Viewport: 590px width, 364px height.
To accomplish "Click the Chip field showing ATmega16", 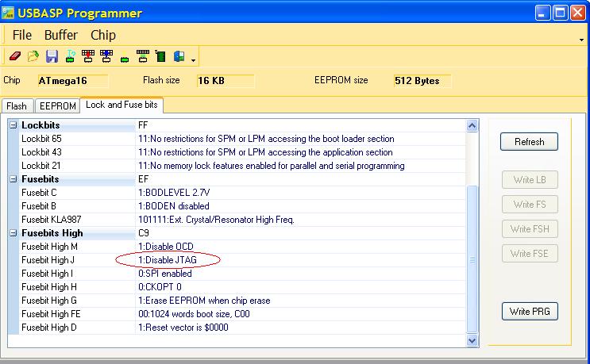I will click(x=73, y=81).
